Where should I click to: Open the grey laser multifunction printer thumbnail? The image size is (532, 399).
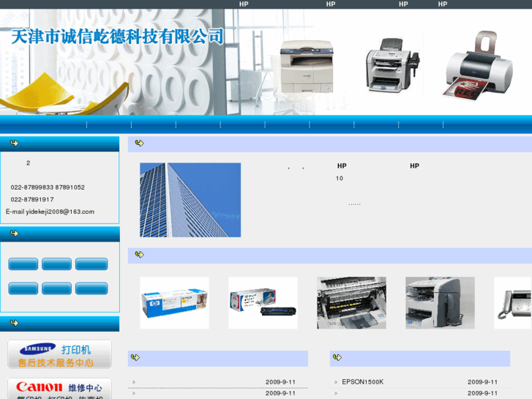coord(440,303)
